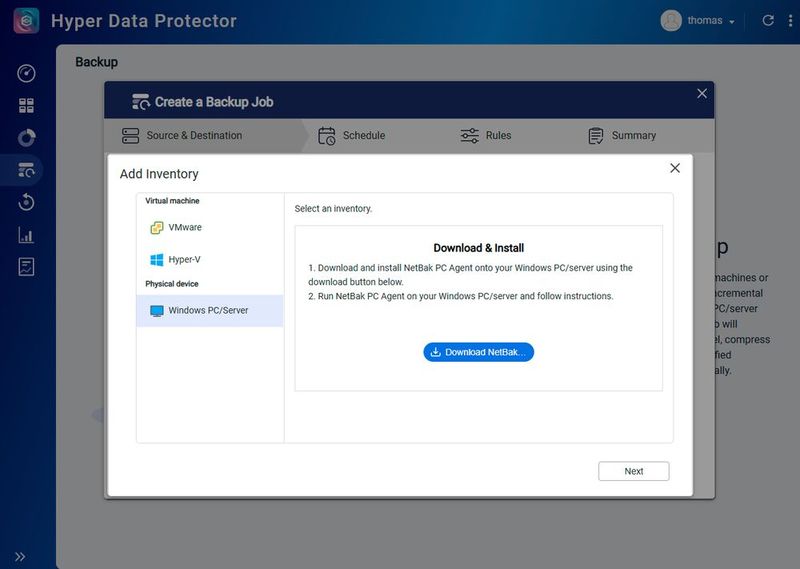
Task: Click the Hyper-V Windows logo icon
Action: coord(157,260)
